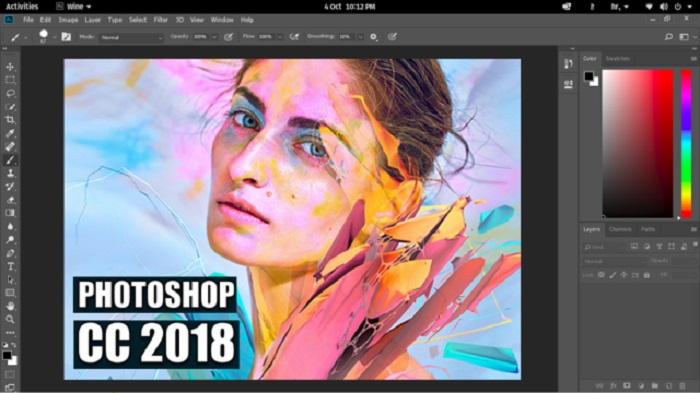Viewport: 700px width, 393px height.
Task: Open the smoothing options gear
Action: click(x=374, y=37)
